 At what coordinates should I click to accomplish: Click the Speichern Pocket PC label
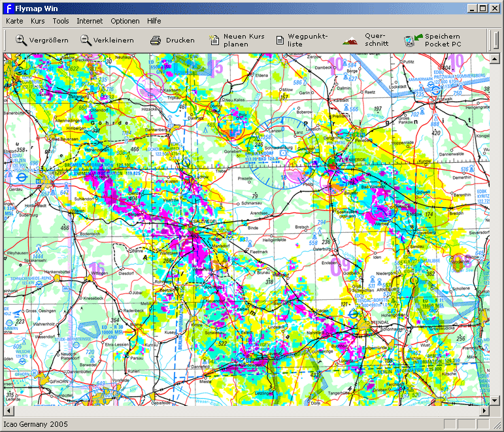[443, 40]
